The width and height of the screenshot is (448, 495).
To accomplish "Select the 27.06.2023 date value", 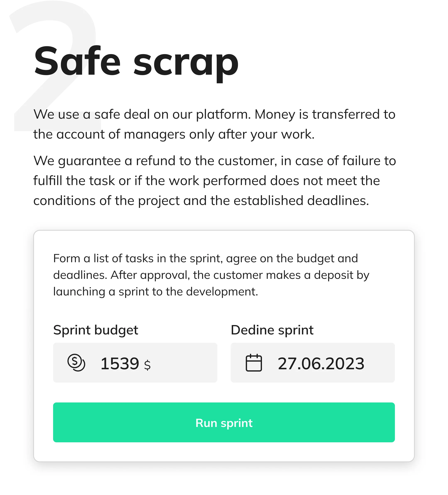I will coord(321,363).
